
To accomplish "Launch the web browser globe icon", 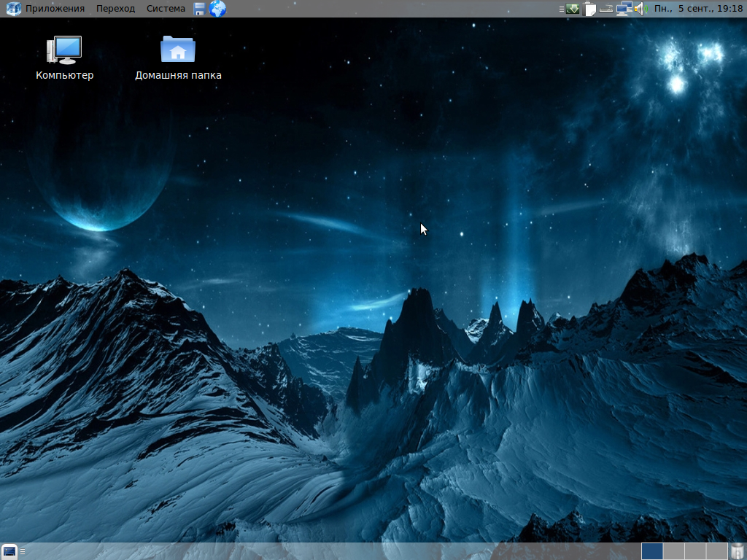I will (x=217, y=9).
